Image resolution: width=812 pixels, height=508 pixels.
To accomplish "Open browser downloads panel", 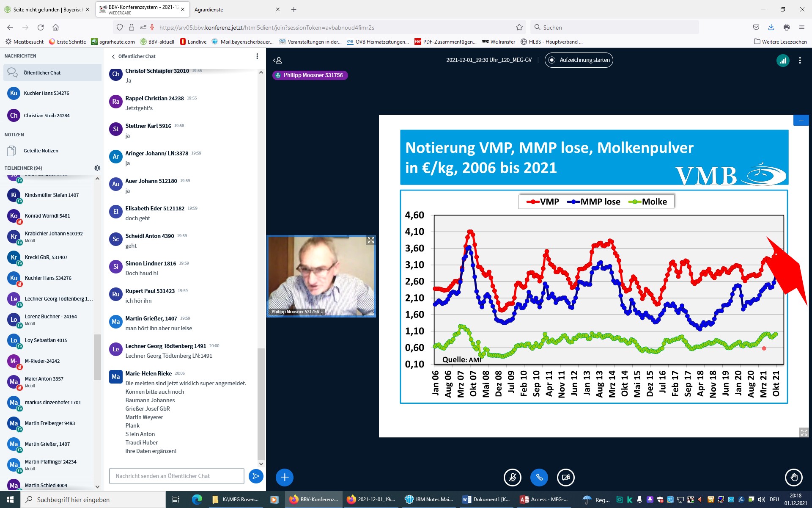I will click(x=771, y=28).
